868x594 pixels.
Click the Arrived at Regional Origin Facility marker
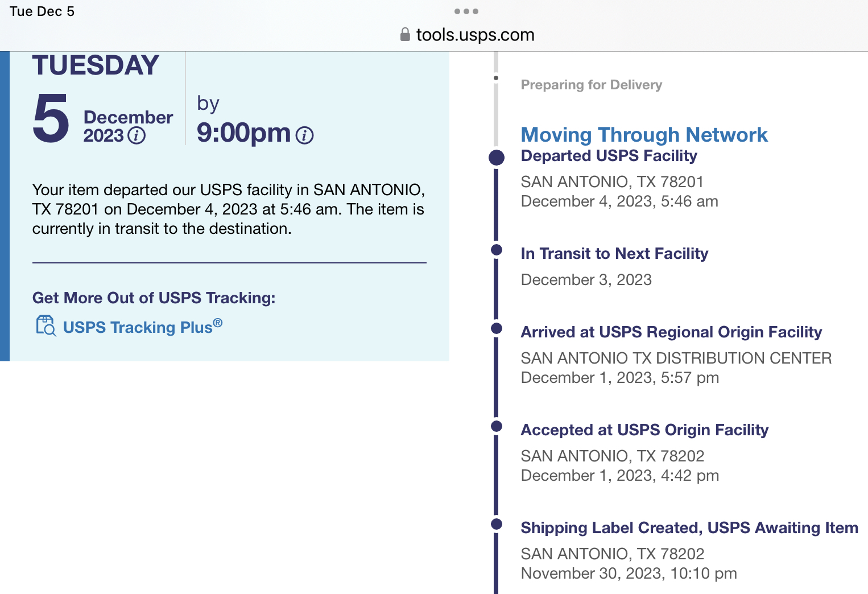tap(497, 328)
